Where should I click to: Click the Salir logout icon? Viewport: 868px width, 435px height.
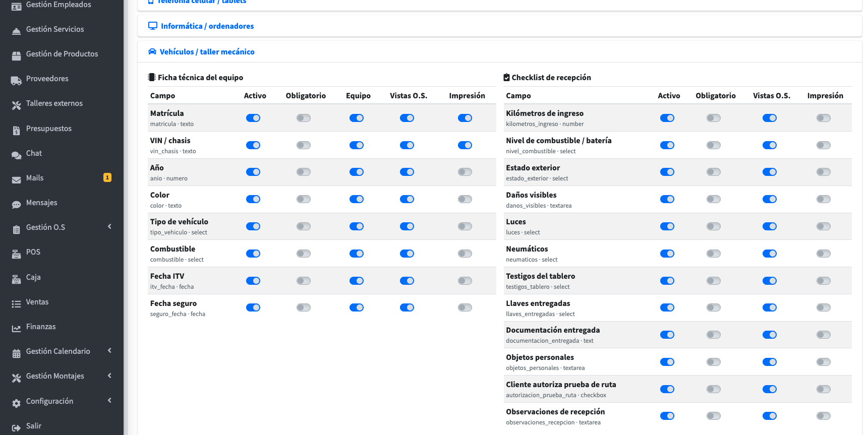16,428
